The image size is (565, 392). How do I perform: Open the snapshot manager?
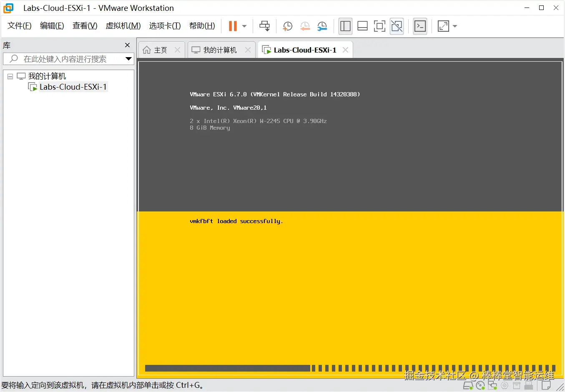point(322,26)
